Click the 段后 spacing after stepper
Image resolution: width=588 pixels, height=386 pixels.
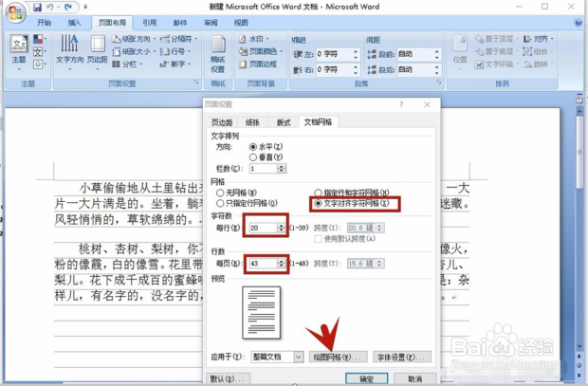436,70
